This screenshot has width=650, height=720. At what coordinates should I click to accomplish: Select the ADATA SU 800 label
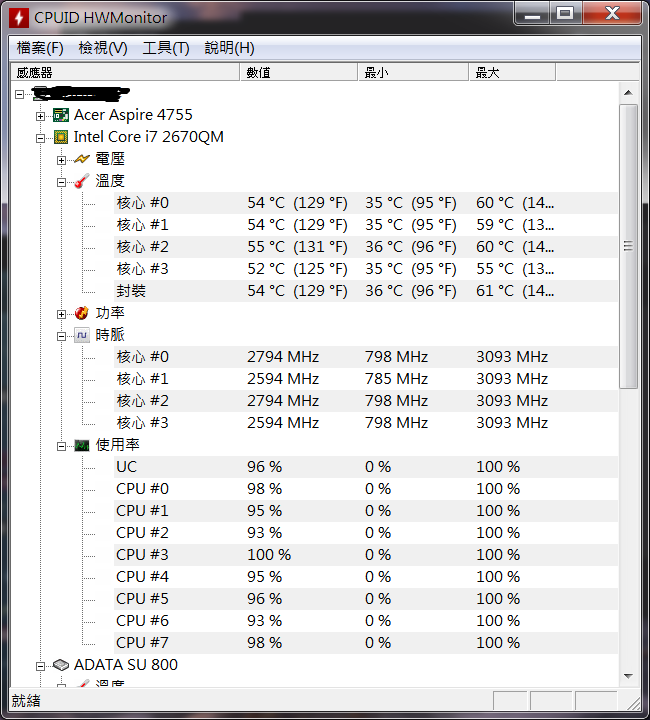[x=126, y=665]
